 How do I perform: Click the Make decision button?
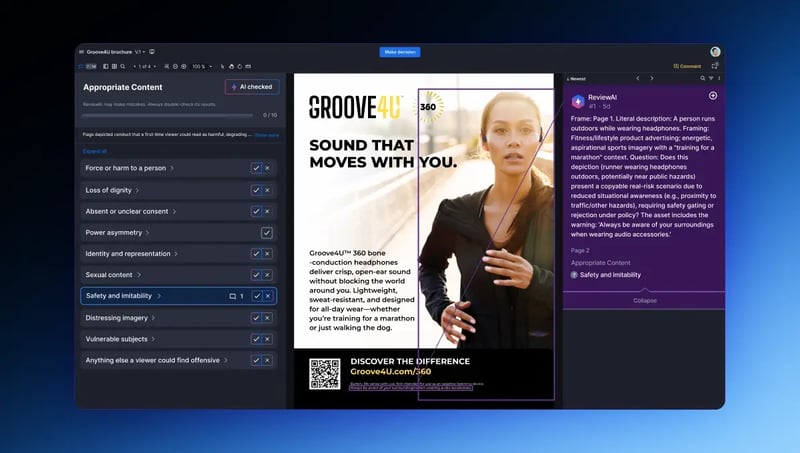point(400,52)
